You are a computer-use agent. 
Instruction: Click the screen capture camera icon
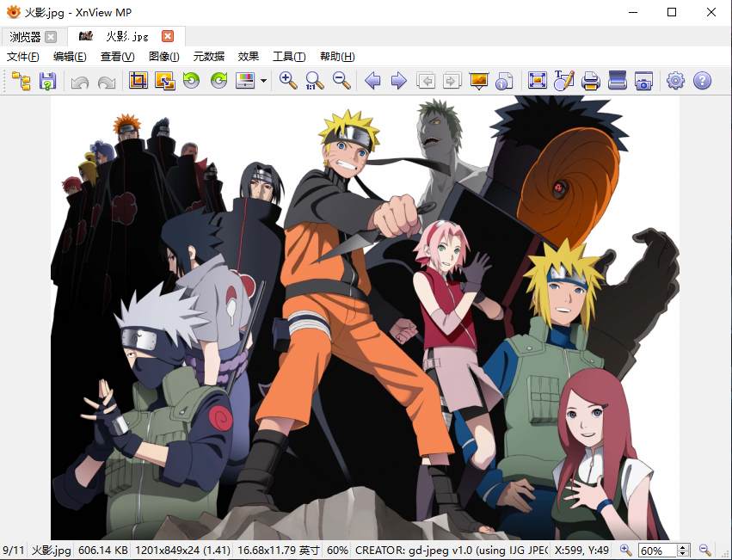coord(643,81)
